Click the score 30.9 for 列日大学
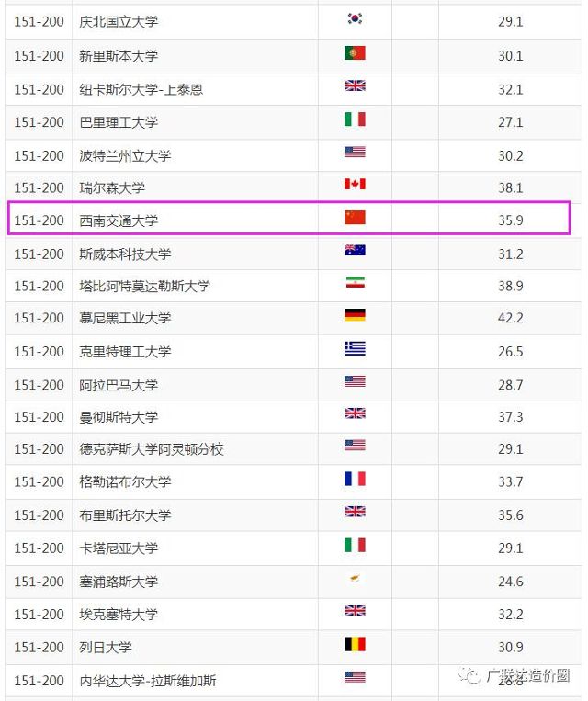588x701 pixels. pos(510,647)
